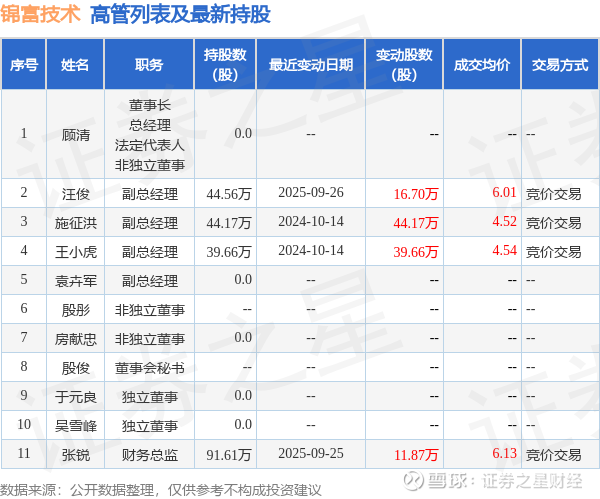Click the date 2025-09-26 for 汪俊
The width and height of the screenshot is (600, 499).
click(x=311, y=192)
